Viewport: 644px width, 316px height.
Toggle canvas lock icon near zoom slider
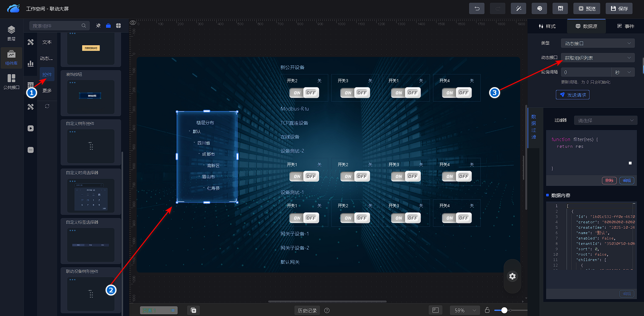coord(487,310)
